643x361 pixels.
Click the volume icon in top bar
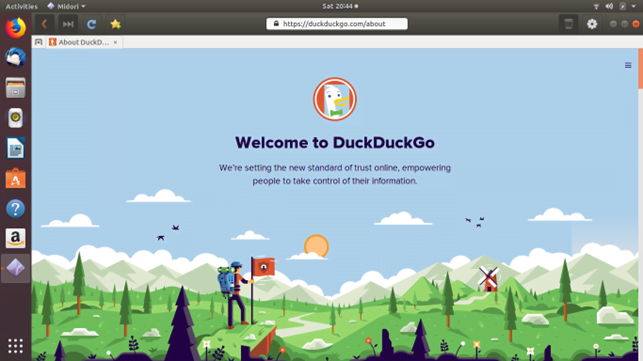(609, 6)
